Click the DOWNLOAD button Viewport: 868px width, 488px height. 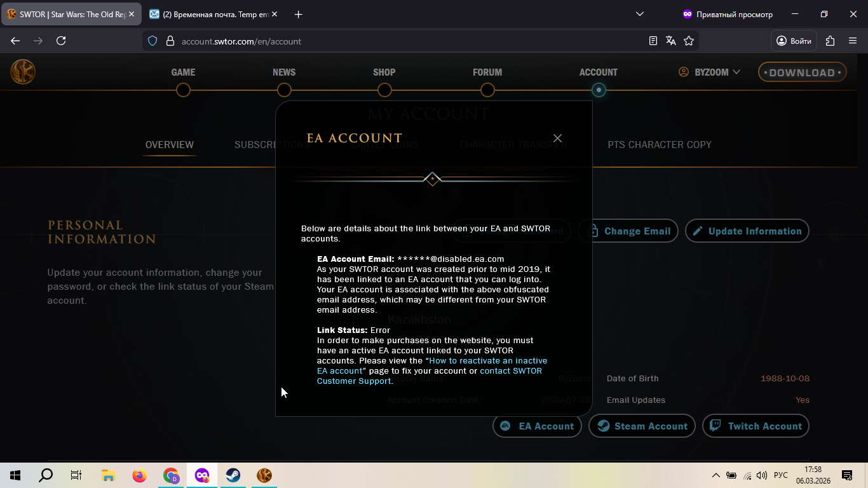pos(802,72)
